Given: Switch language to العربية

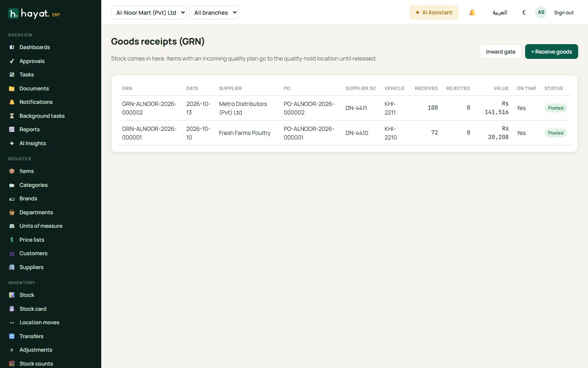Looking at the screenshot, I should pos(500,13).
